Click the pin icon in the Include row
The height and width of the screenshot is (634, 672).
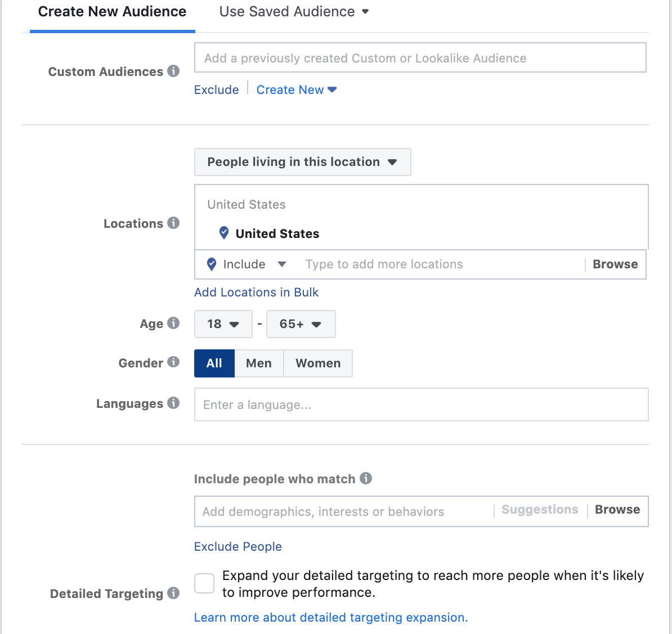tap(211, 264)
